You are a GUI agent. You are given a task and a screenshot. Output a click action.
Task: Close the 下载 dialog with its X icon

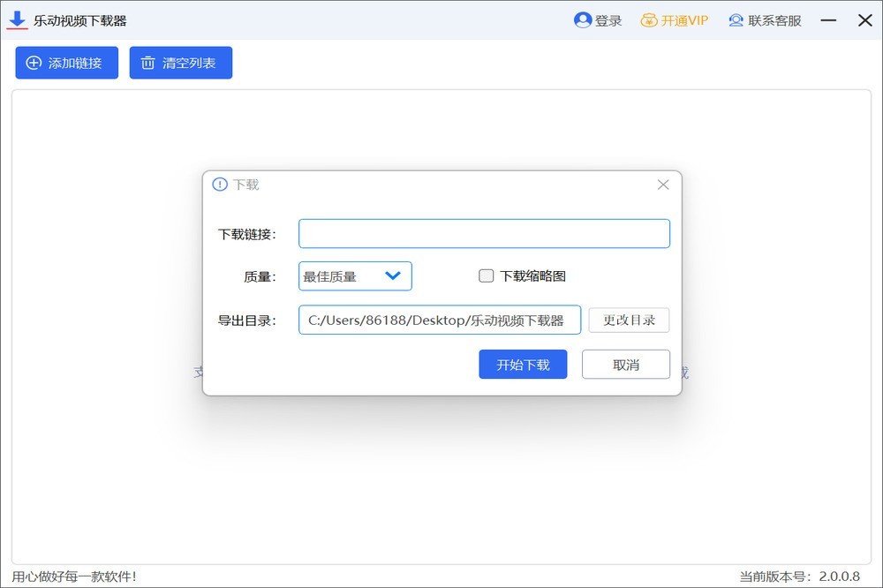click(x=663, y=185)
